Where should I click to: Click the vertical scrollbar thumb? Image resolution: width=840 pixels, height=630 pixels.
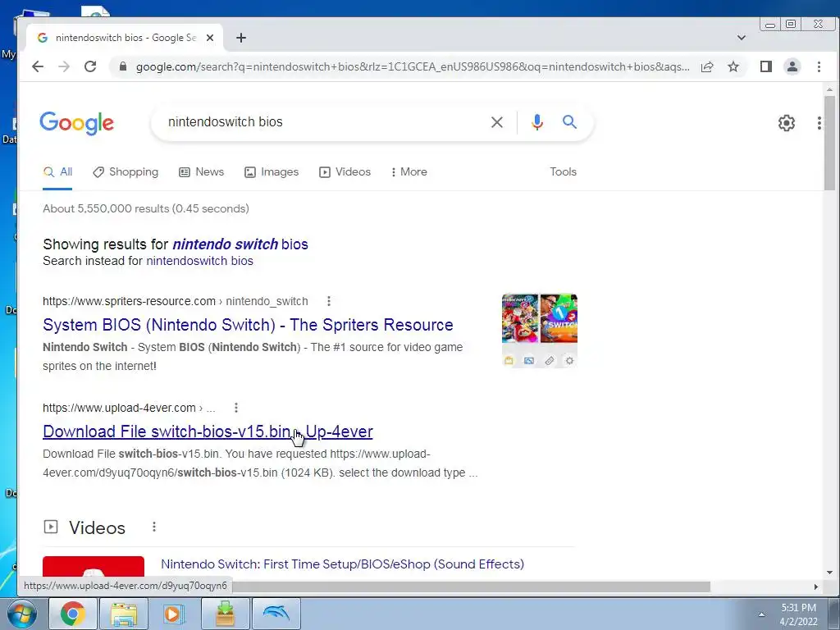[x=829, y=143]
